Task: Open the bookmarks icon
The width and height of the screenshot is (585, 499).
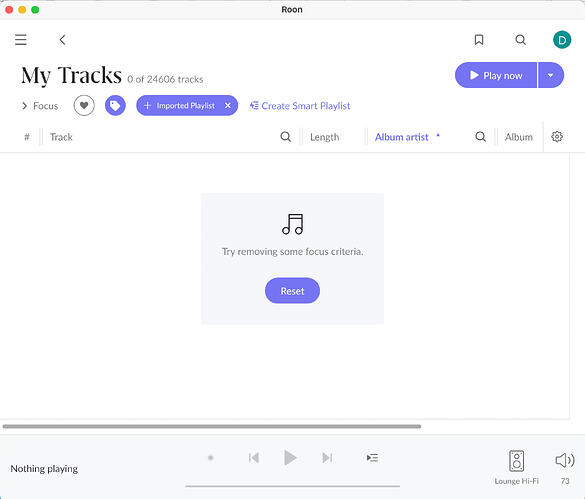Action: 479,40
